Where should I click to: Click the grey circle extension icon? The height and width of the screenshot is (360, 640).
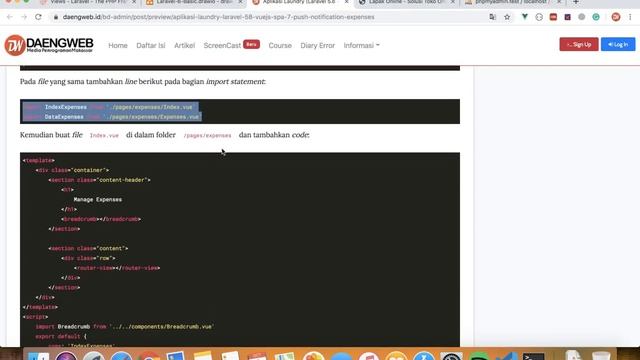[x=582, y=17]
